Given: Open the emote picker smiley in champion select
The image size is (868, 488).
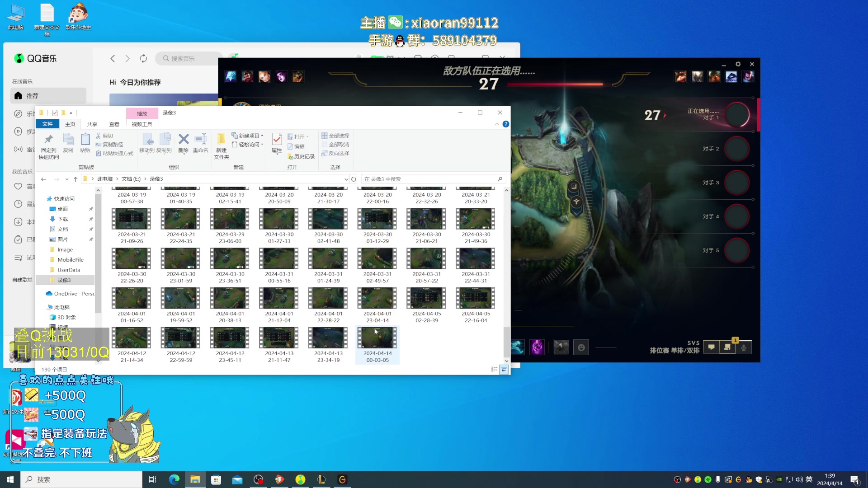Looking at the screenshot, I should coord(581,347).
